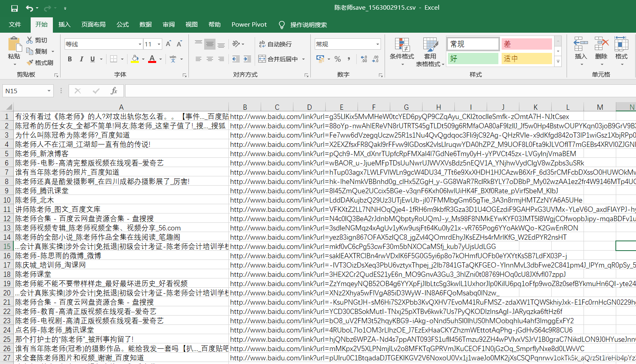Save the workbook with the floppy icon
The image size is (636, 364).
(14, 8)
